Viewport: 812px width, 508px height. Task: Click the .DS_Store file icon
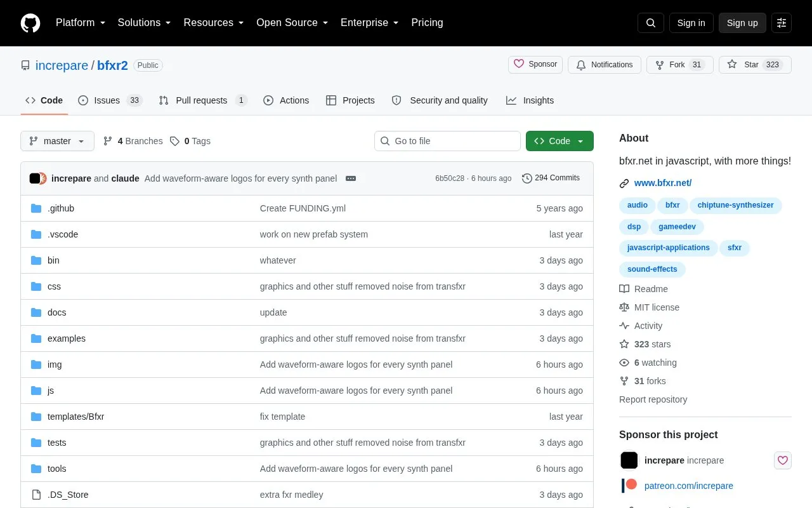[36, 495]
